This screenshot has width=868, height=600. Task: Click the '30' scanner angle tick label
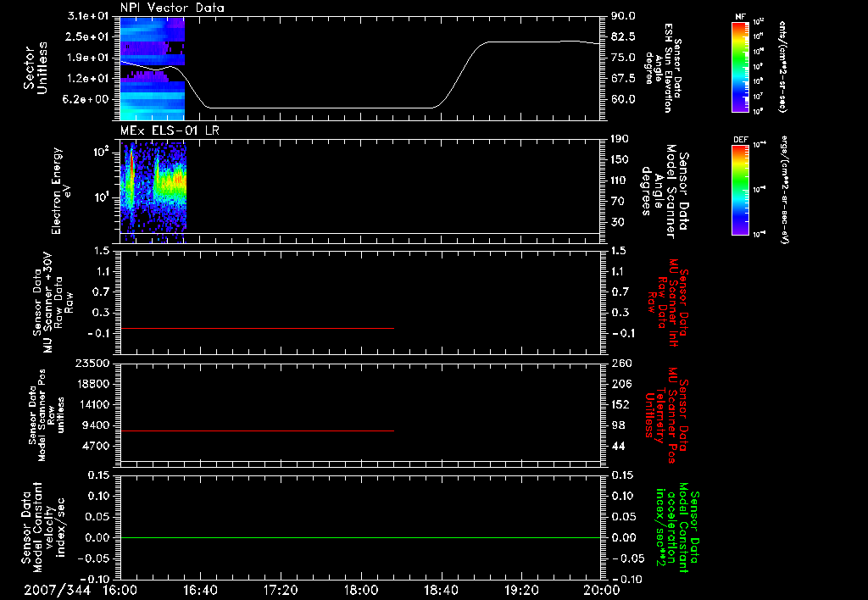point(618,222)
